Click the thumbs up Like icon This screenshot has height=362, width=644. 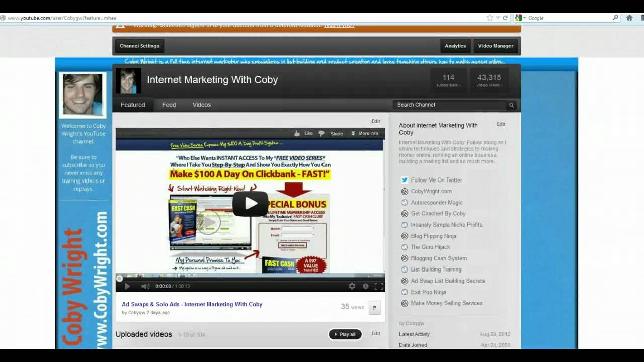(297, 133)
